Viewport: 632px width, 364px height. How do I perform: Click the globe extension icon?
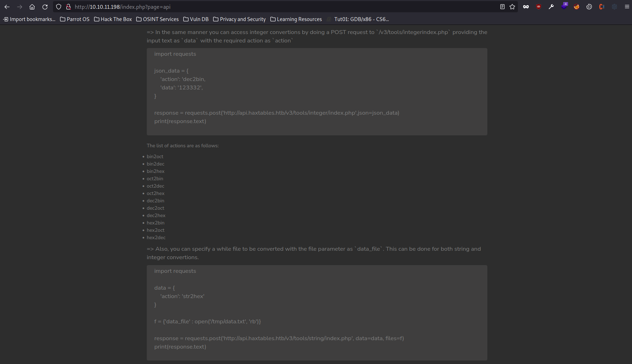[x=615, y=7]
